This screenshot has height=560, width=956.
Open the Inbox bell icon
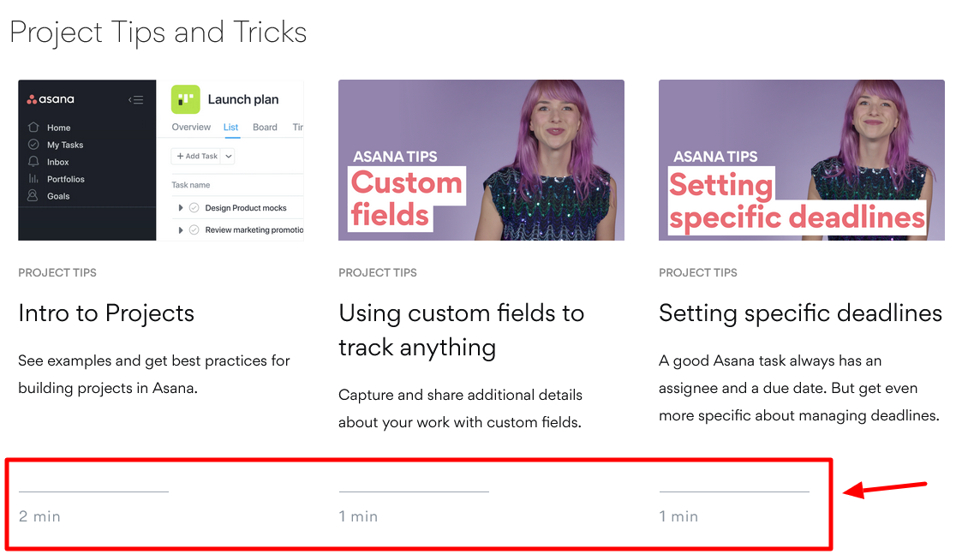pyautogui.click(x=33, y=162)
